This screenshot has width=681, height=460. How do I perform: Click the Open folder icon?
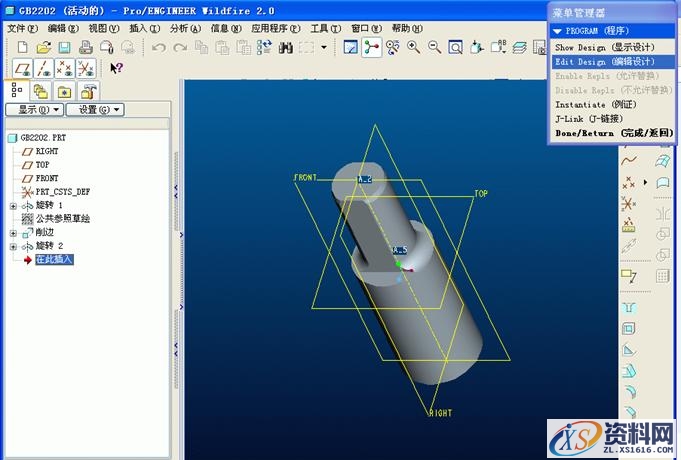coord(42,47)
